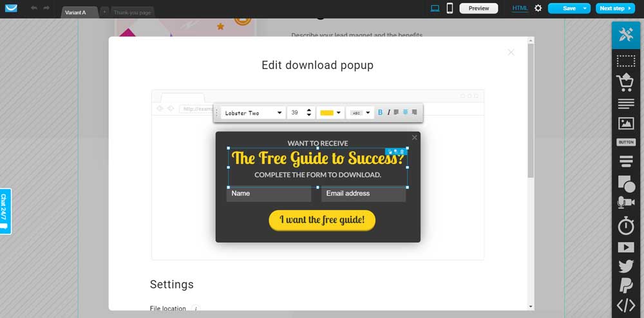Select the BUTTON element tool
This screenshot has height=318, width=644.
625,142
